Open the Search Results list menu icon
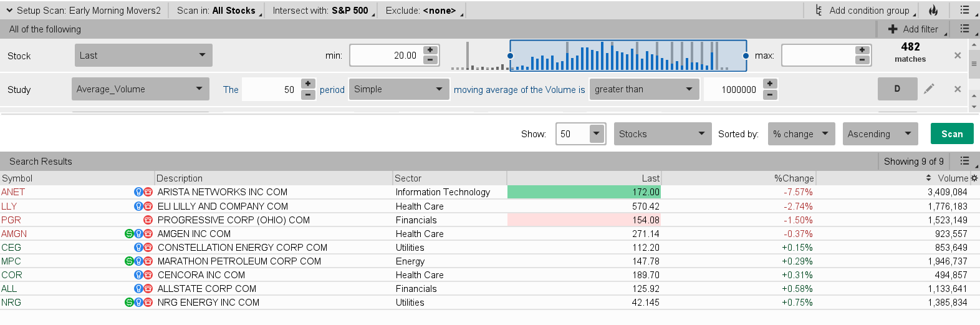The image size is (980, 325). pyautogui.click(x=965, y=162)
